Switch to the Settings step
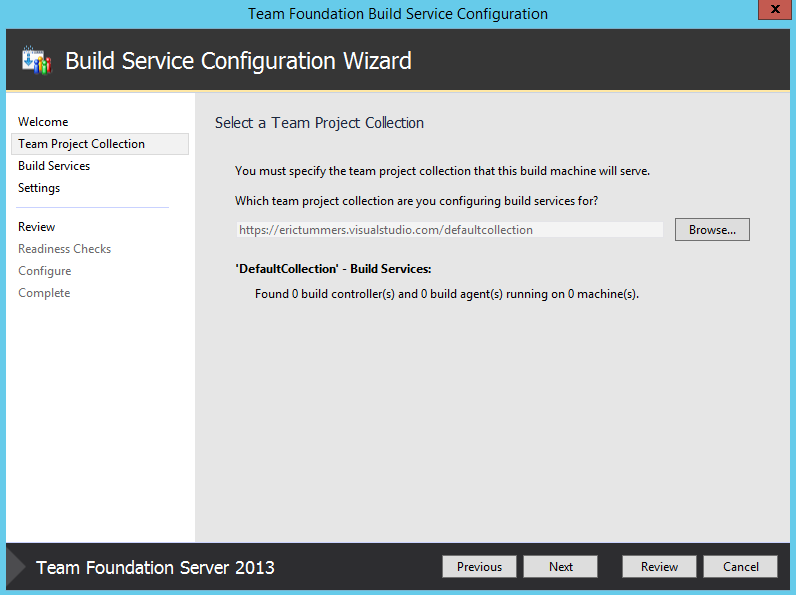Viewport: 796px width, 595px height. click(x=39, y=188)
